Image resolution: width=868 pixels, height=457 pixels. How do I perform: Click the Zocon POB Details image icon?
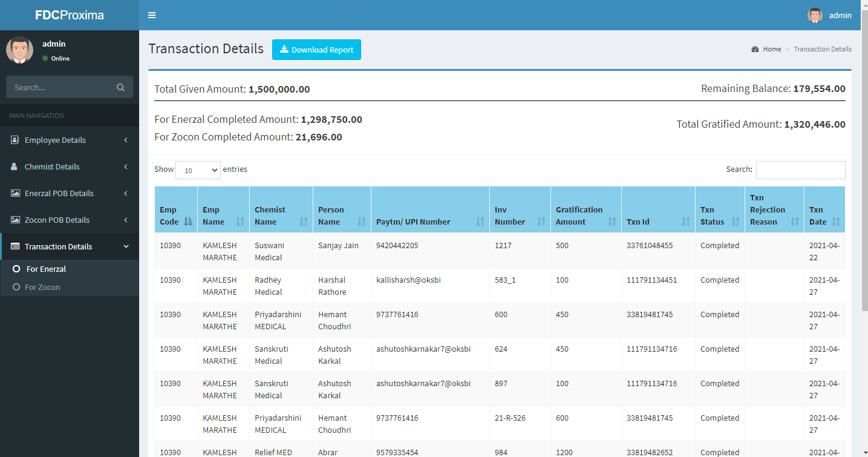pos(15,220)
